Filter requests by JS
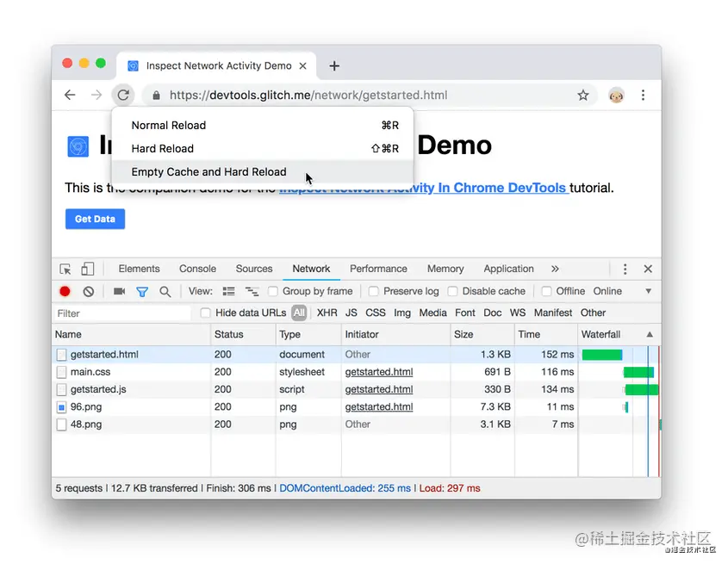The image size is (728, 564). click(x=351, y=313)
